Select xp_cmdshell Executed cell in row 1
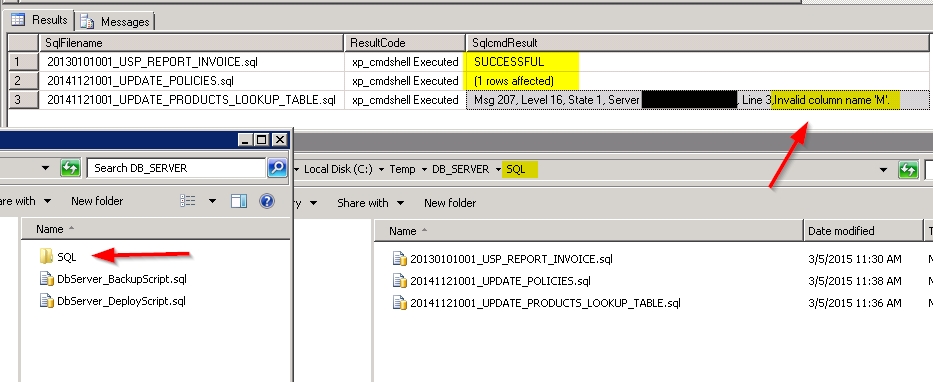The width and height of the screenshot is (933, 382). [405, 62]
